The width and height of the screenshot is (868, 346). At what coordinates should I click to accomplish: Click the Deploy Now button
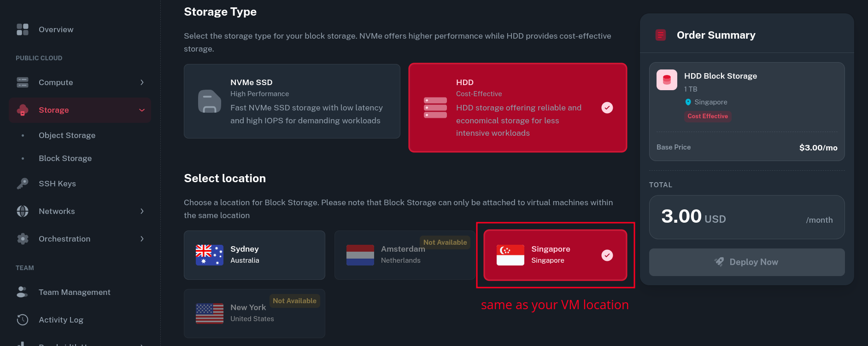(746, 262)
